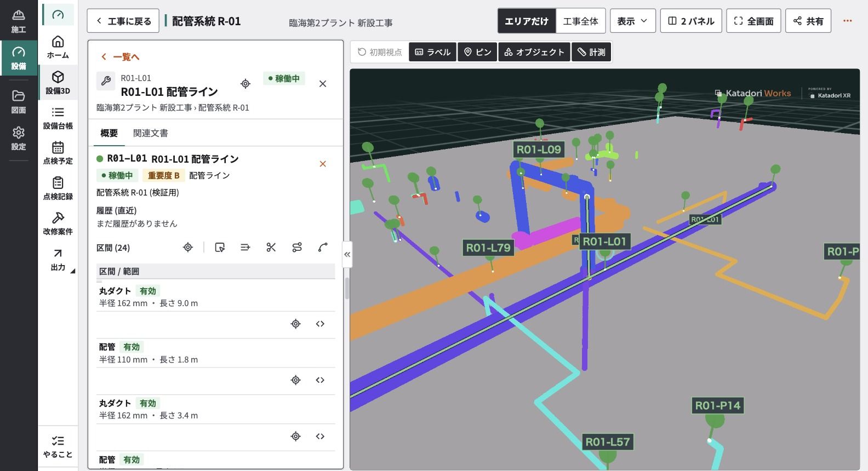This screenshot has width=868, height=471.
Task: Go to ホーム in the navigation
Action: [x=58, y=47]
